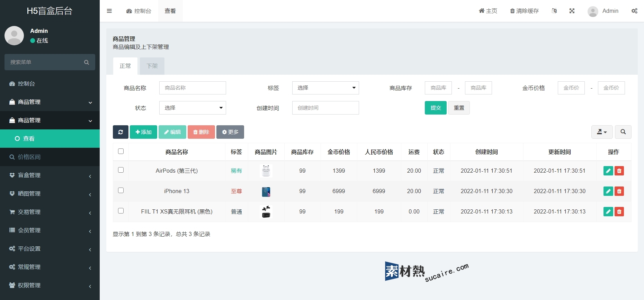Focus the minimum 商品库存 input
Screen dimensions: 644x300
click(438, 88)
